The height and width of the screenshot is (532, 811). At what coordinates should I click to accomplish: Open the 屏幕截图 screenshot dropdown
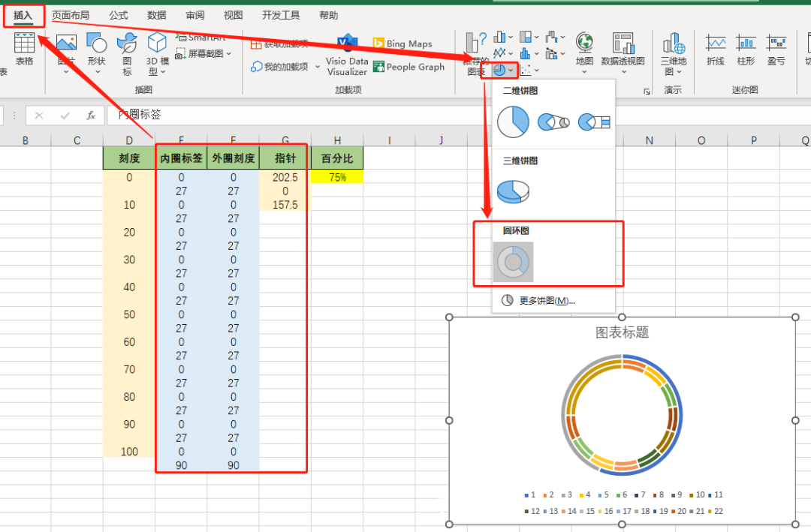(x=228, y=54)
